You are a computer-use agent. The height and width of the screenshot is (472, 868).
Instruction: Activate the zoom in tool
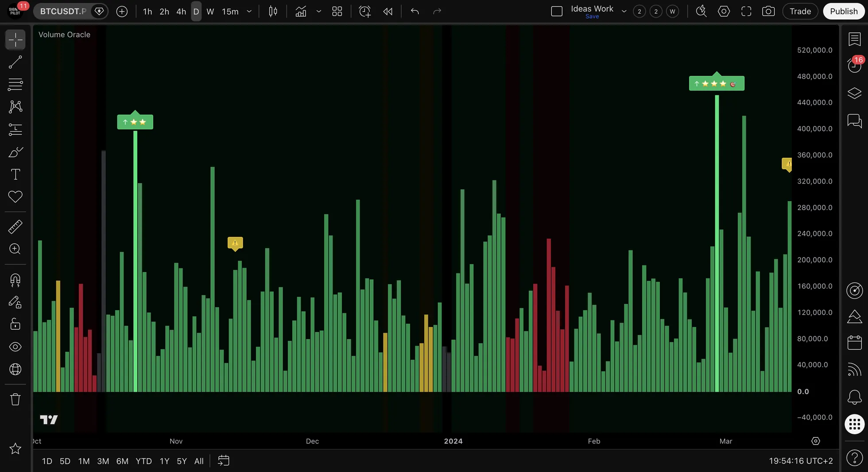pos(15,249)
